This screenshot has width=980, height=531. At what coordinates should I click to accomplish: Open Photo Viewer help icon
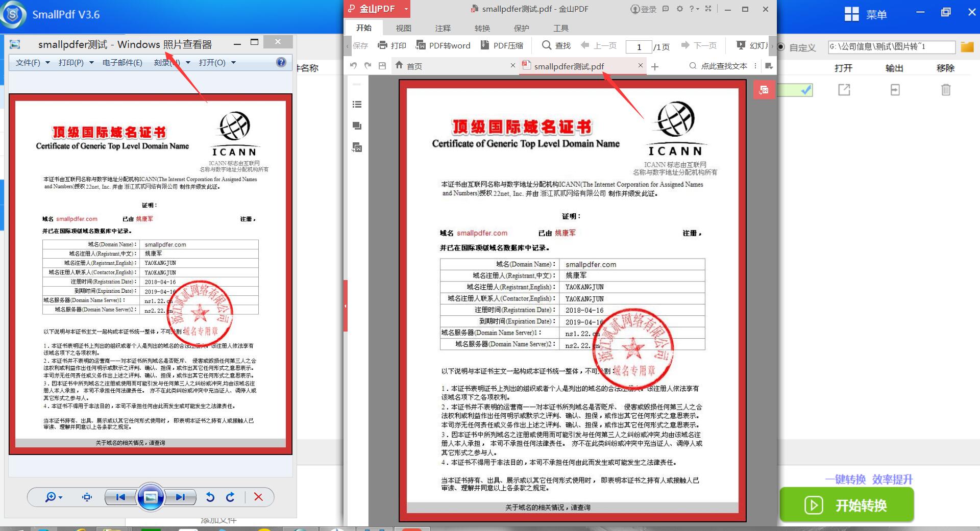pos(281,62)
